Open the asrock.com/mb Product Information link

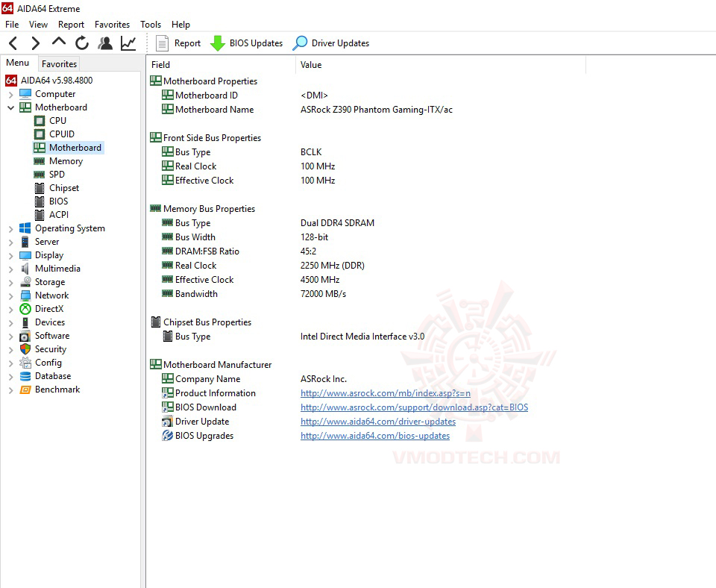[386, 393]
